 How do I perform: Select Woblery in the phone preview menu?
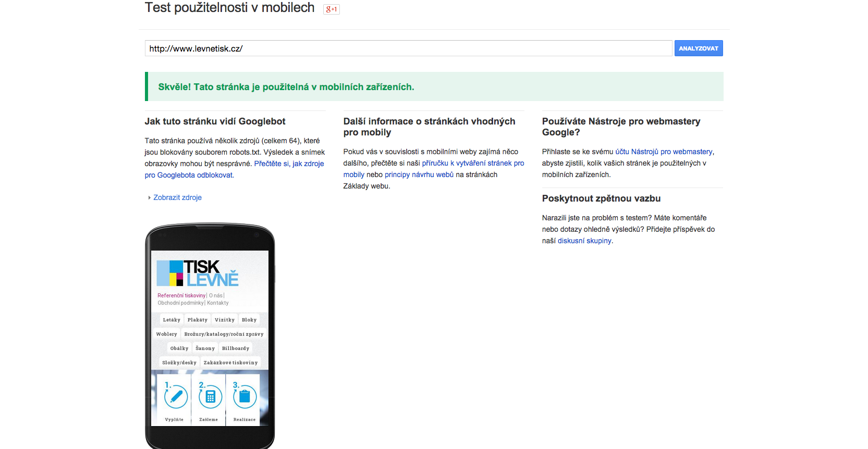[x=166, y=334]
